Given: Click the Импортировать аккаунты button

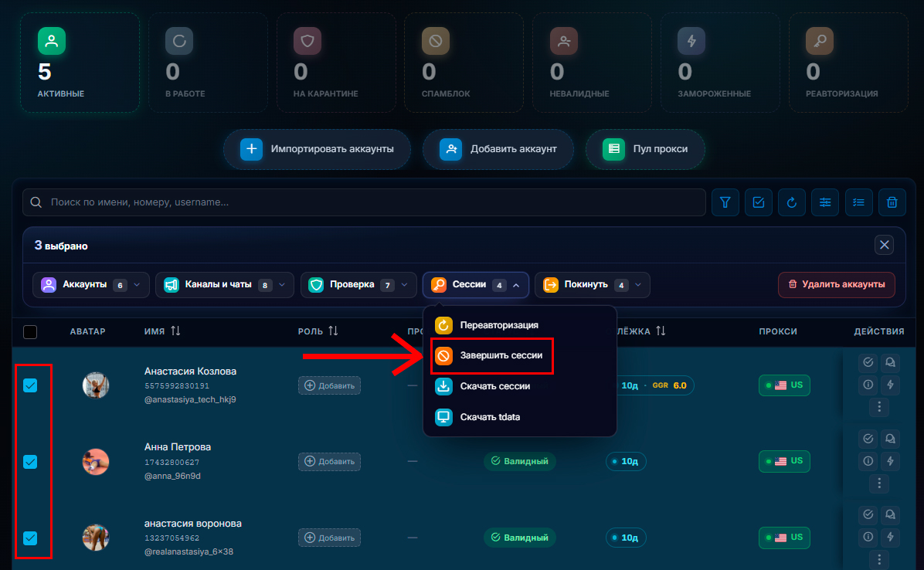Looking at the screenshot, I should pyautogui.click(x=317, y=149).
